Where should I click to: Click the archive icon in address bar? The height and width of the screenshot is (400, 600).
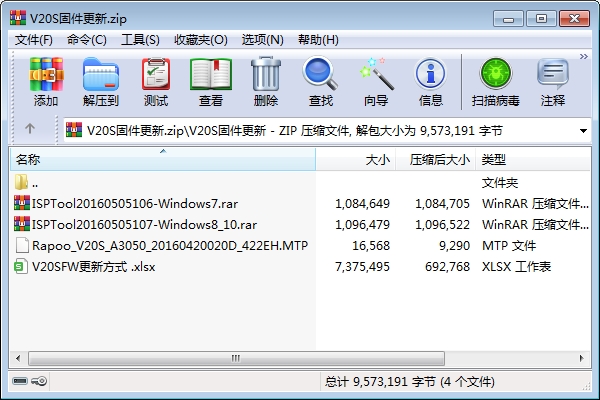click(x=74, y=130)
